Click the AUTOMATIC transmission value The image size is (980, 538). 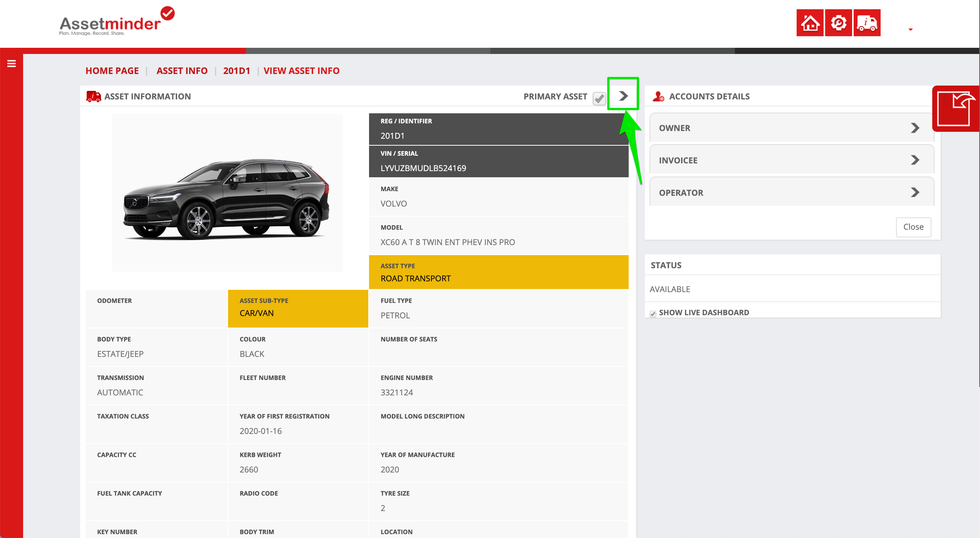(120, 392)
